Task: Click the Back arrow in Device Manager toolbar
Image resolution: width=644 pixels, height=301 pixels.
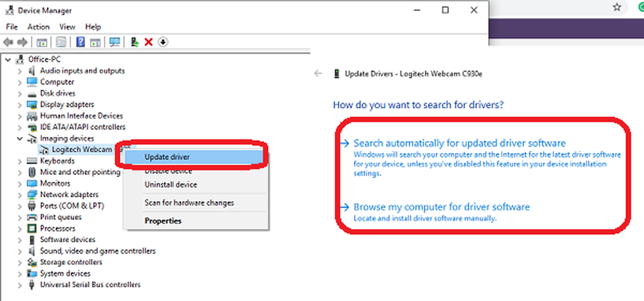Action: [x=8, y=42]
